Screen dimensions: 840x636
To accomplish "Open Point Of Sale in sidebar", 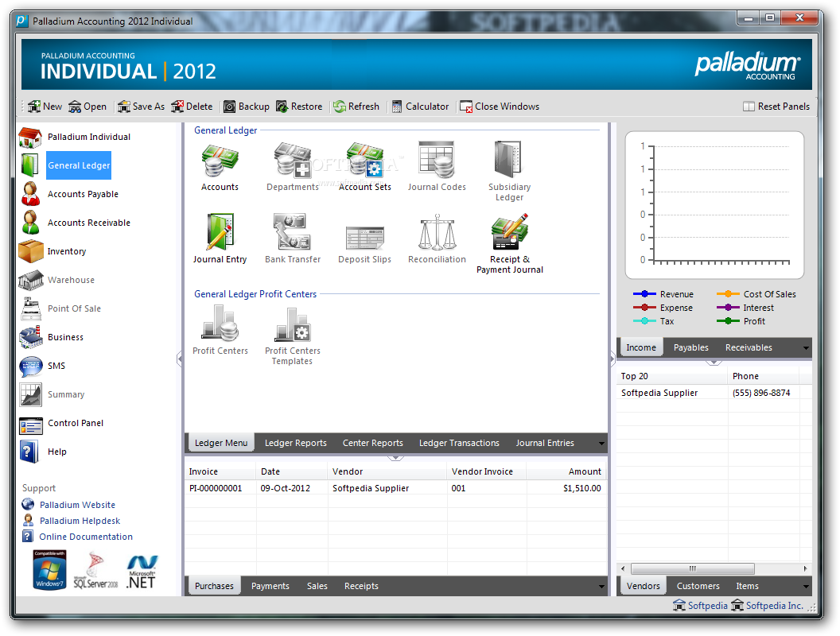I will tap(74, 309).
